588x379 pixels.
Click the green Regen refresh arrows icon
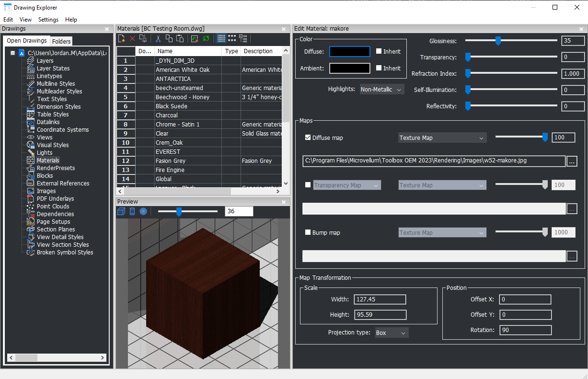pyautogui.click(x=206, y=39)
